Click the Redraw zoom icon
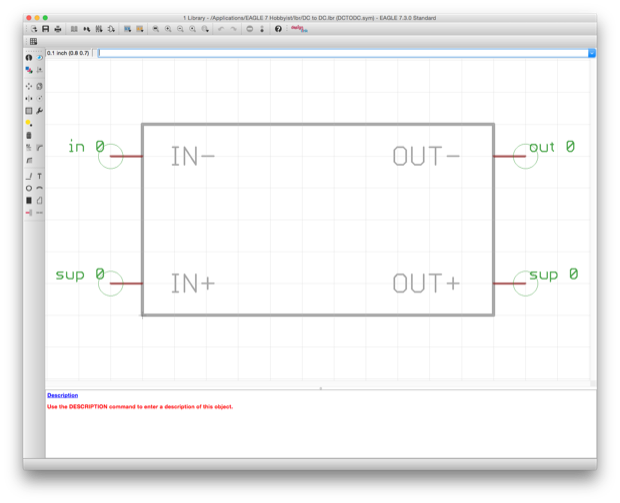620x503 pixels. [x=193, y=29]
